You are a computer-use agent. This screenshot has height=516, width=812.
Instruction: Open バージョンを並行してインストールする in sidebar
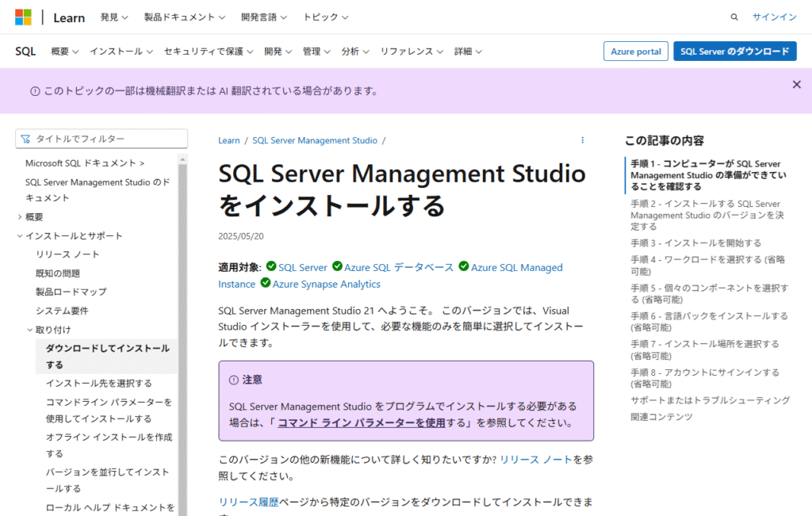click(107, 480)
